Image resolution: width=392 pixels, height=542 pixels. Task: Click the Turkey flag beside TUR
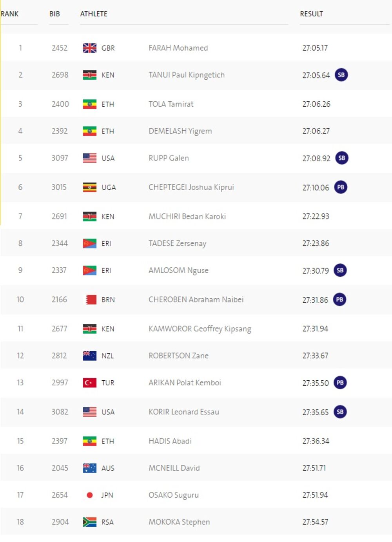click(x=89, y=383)
